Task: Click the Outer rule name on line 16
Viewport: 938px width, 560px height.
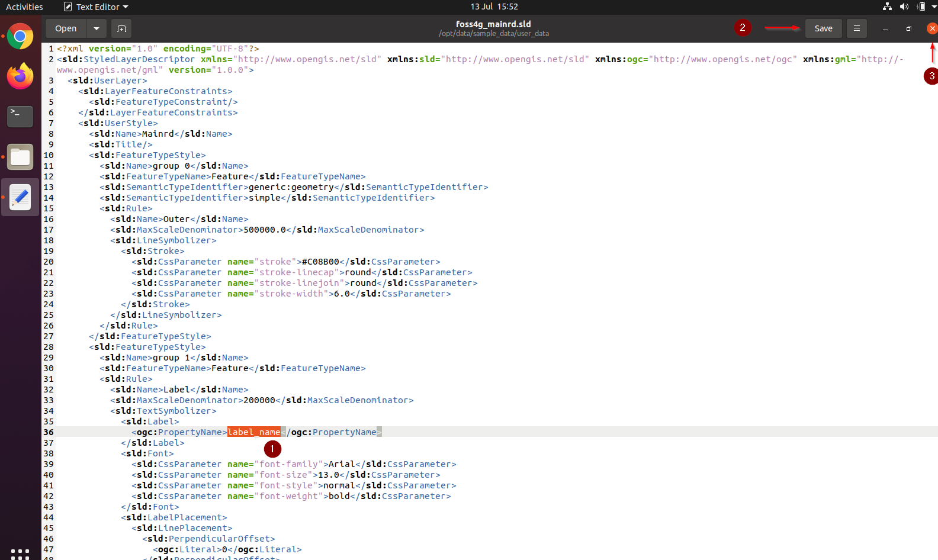Action: point(176,219)
